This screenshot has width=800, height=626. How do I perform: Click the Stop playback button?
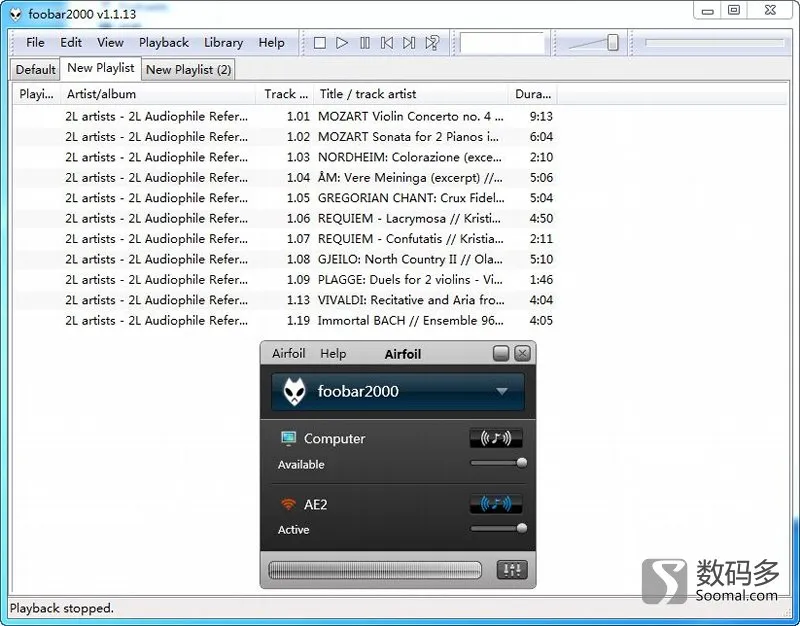pos(320,43)
